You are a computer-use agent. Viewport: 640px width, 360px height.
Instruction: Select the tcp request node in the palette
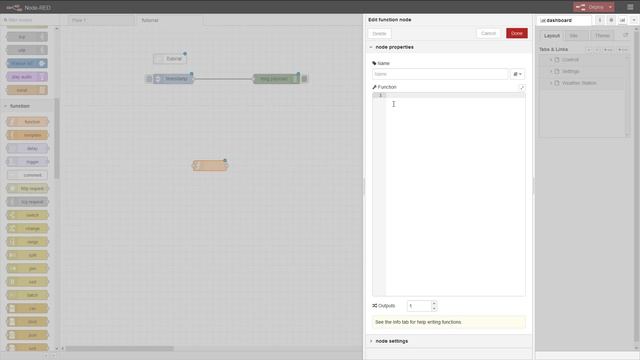click(27, 202)
